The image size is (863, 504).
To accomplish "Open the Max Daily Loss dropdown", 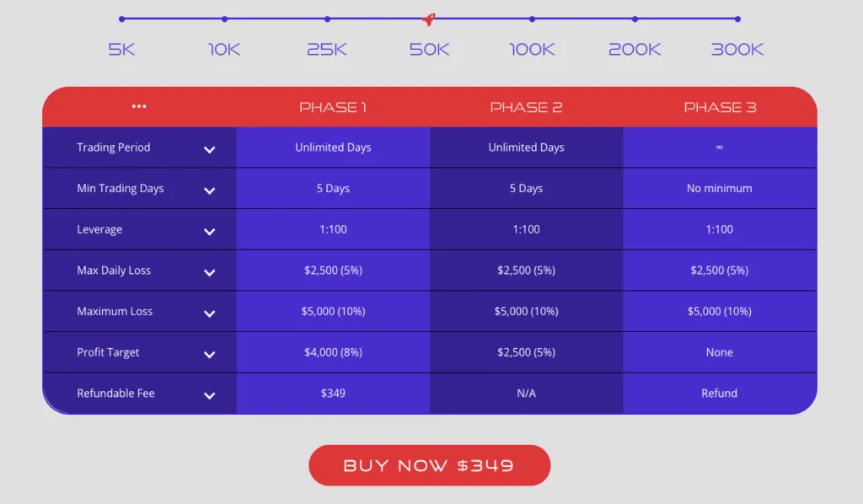I will pyautogui.click(x=209, y=272).
